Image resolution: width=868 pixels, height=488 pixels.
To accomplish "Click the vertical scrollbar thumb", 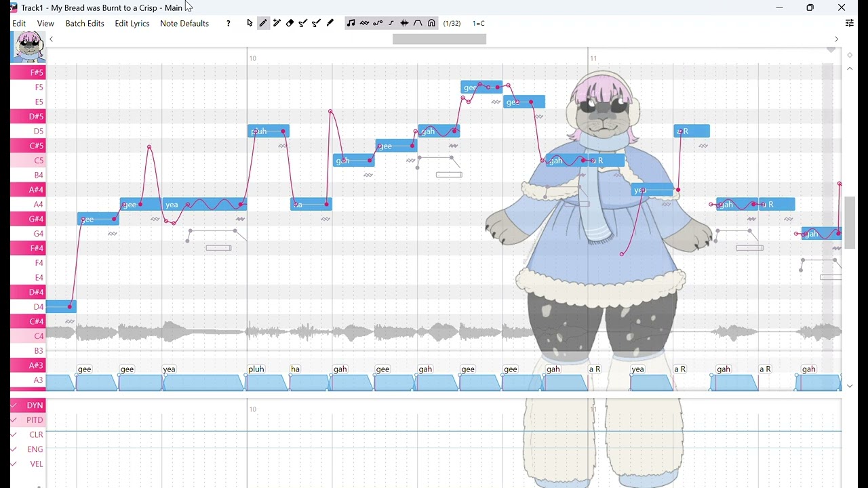I will tap(850, 222).
